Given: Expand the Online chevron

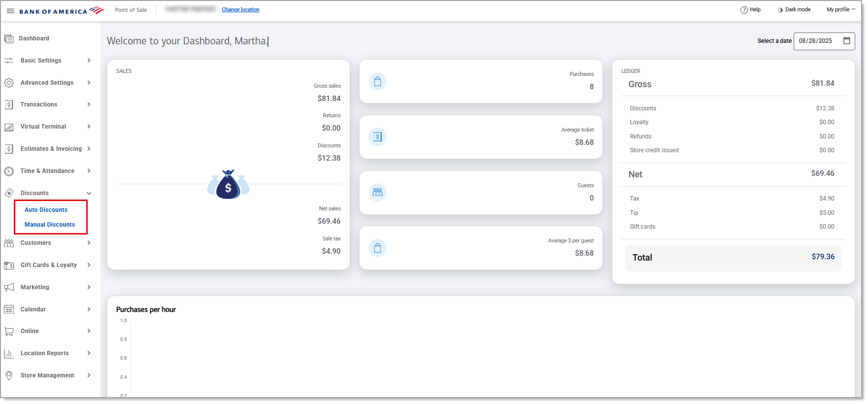Looking at the screenshot, I should [89, 331].
